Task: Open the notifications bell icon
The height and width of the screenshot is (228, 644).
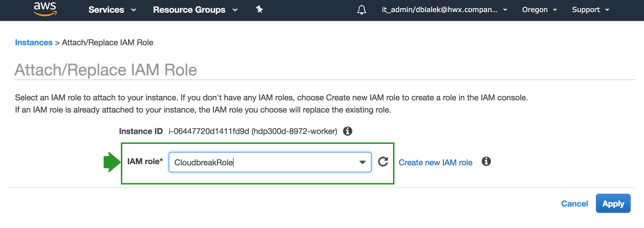Action: [361, 10]
